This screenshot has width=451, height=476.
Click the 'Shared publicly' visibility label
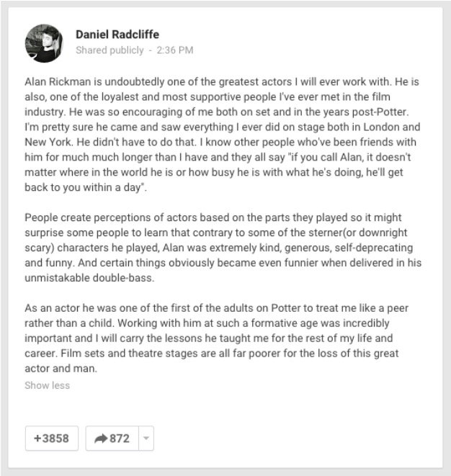pos(107,50)
